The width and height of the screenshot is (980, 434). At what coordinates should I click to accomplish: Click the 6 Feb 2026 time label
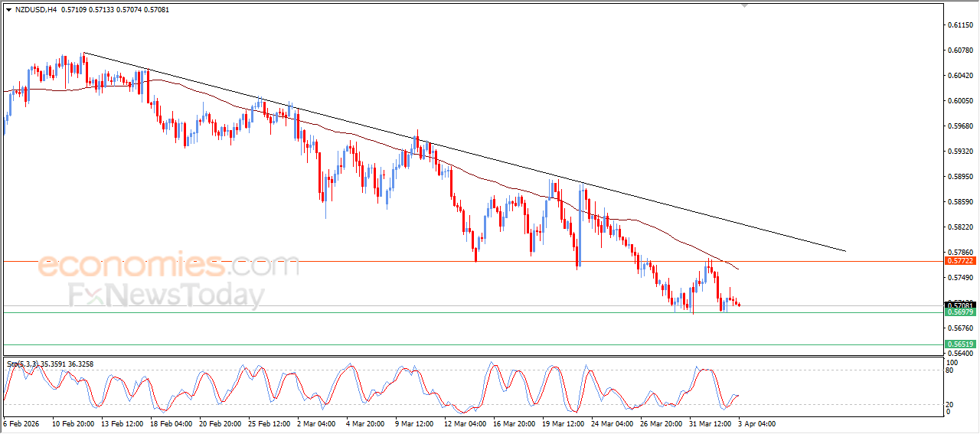pos(21,423)
